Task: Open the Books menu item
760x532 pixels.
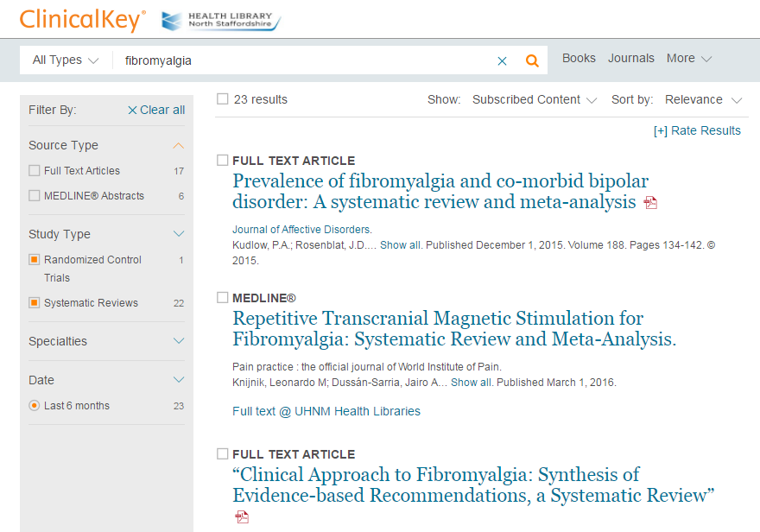Action: (x=579, y=59)
